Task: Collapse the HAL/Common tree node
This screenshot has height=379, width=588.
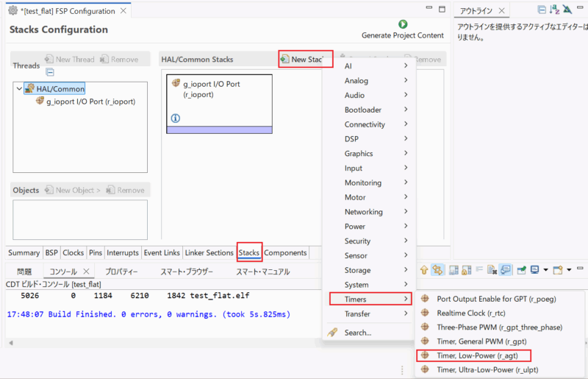Action: (18, 89)
